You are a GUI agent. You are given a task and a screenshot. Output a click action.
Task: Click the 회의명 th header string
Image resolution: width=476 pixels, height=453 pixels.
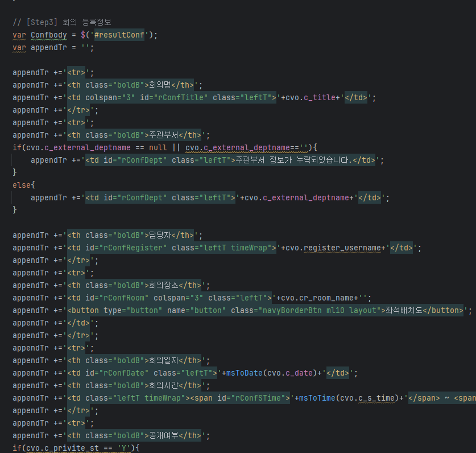130,85
